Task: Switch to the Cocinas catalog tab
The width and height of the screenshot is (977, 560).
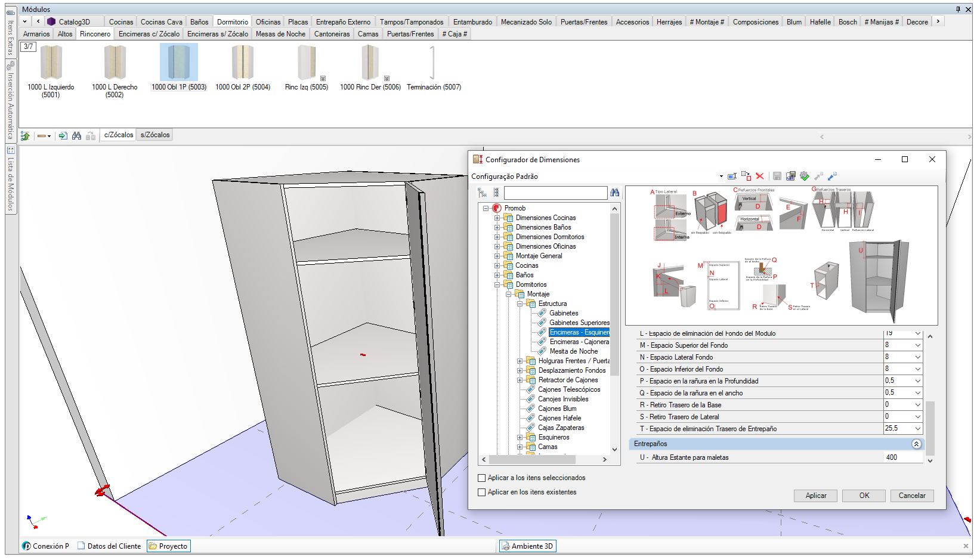Action: click(121, 22)
